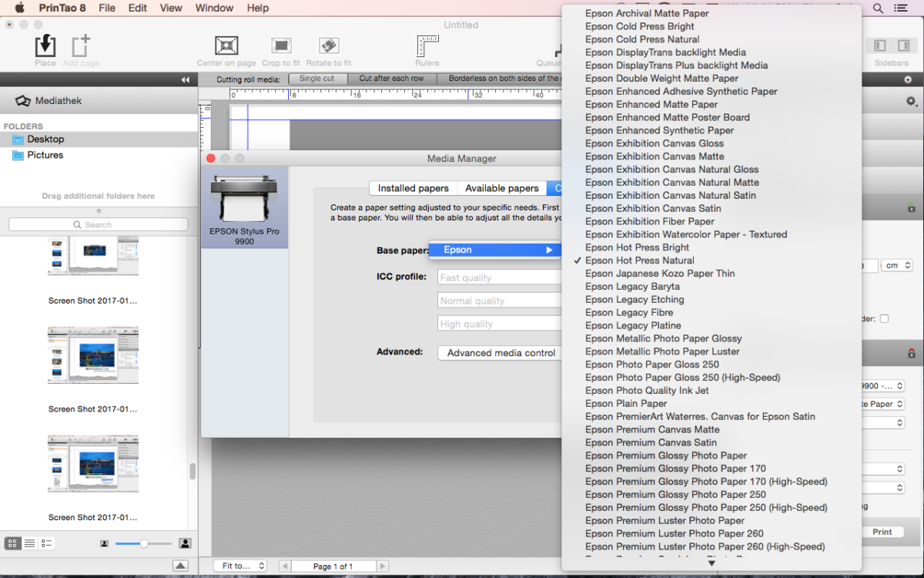Click the Center on page icon
The height and width of the screenshot is (578, 924).
tap(226, 46)
